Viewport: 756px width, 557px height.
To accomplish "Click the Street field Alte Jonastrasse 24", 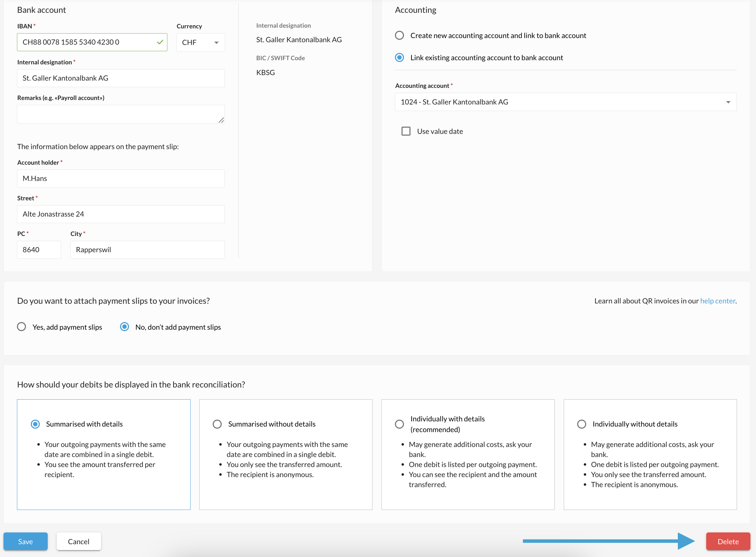I will (121, 214).
